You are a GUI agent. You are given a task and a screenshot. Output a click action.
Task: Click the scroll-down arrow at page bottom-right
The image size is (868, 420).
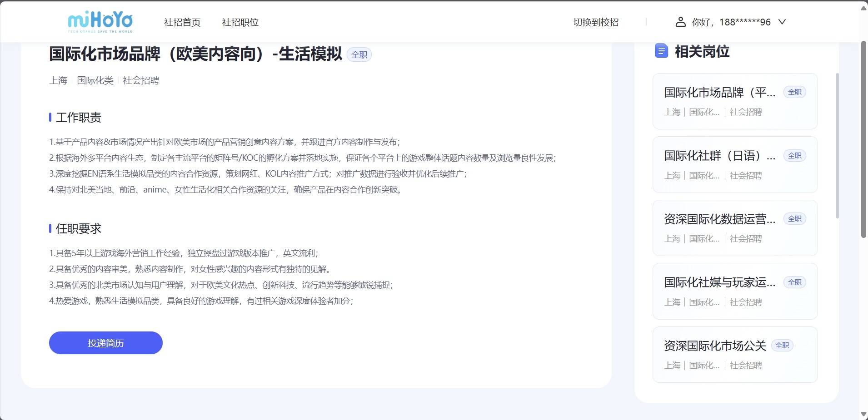click(863, 414)
